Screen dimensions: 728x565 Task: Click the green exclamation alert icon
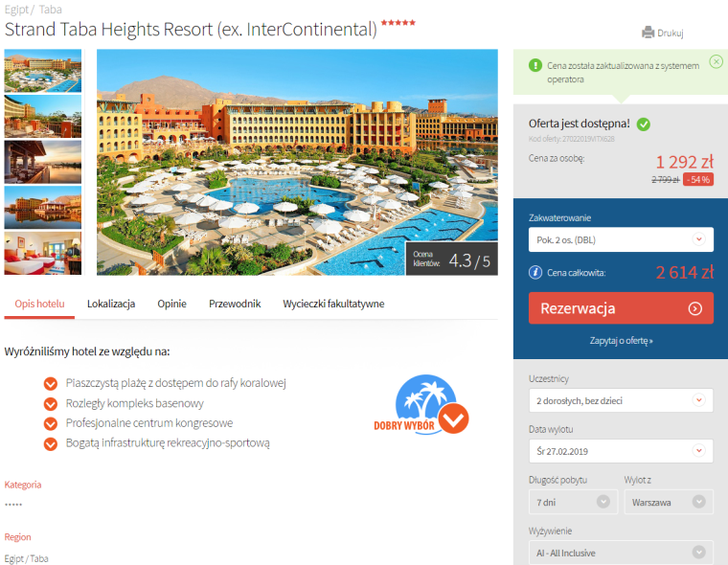(x=535, y=65)
